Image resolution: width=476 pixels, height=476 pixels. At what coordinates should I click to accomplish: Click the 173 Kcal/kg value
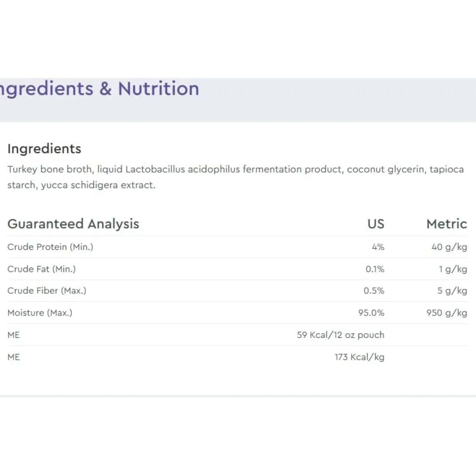(359, 357)
